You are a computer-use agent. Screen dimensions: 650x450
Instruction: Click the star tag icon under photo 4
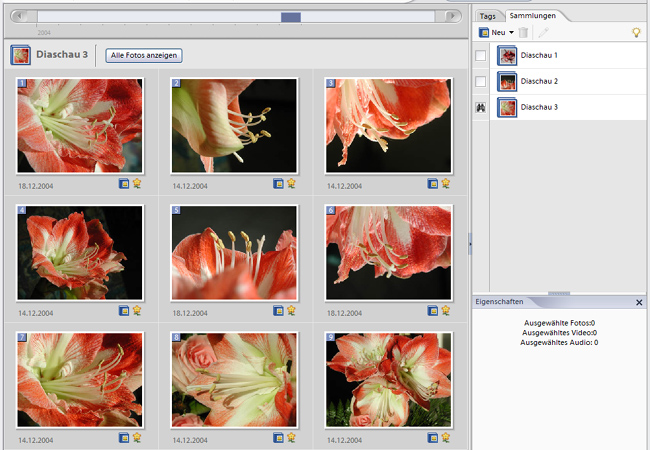(x=137, y=311)
